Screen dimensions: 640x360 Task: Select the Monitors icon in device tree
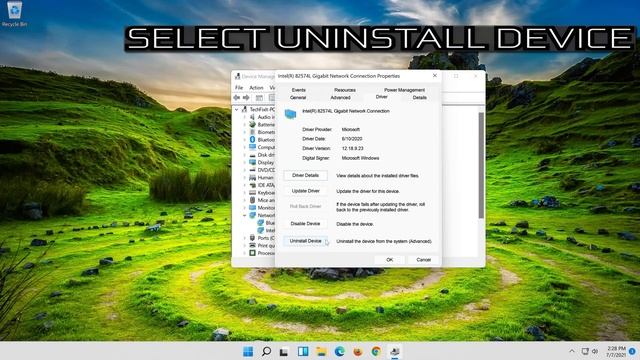click(253, 208)
